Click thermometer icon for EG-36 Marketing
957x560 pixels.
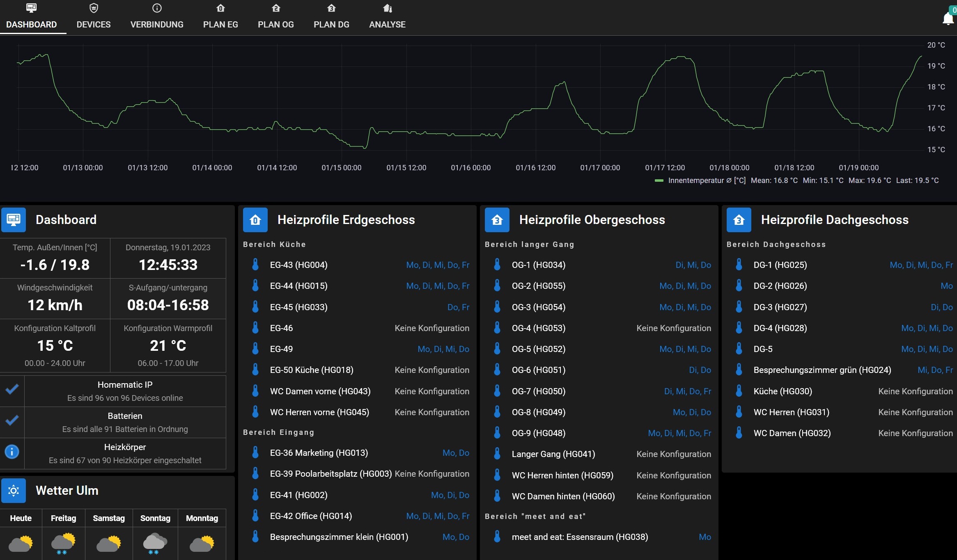click(x=255, y=453)
